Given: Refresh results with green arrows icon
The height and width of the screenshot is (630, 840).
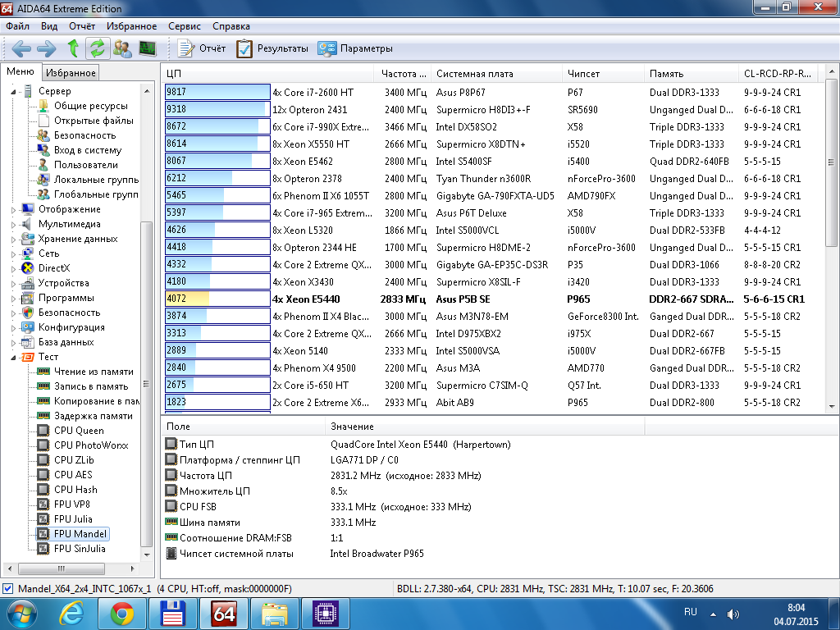Looking at the screenshot, I should [97, 48].
